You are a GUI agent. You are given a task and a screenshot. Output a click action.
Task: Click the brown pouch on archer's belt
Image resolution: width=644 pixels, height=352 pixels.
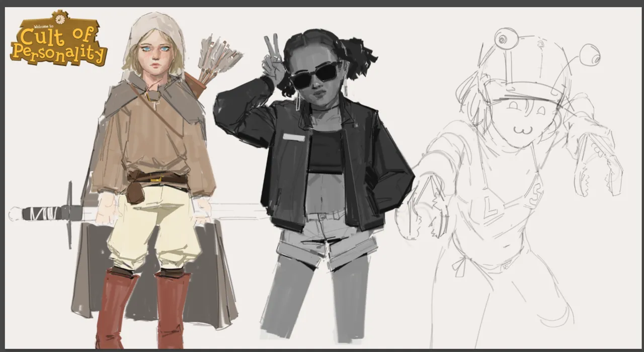[135, 191]
